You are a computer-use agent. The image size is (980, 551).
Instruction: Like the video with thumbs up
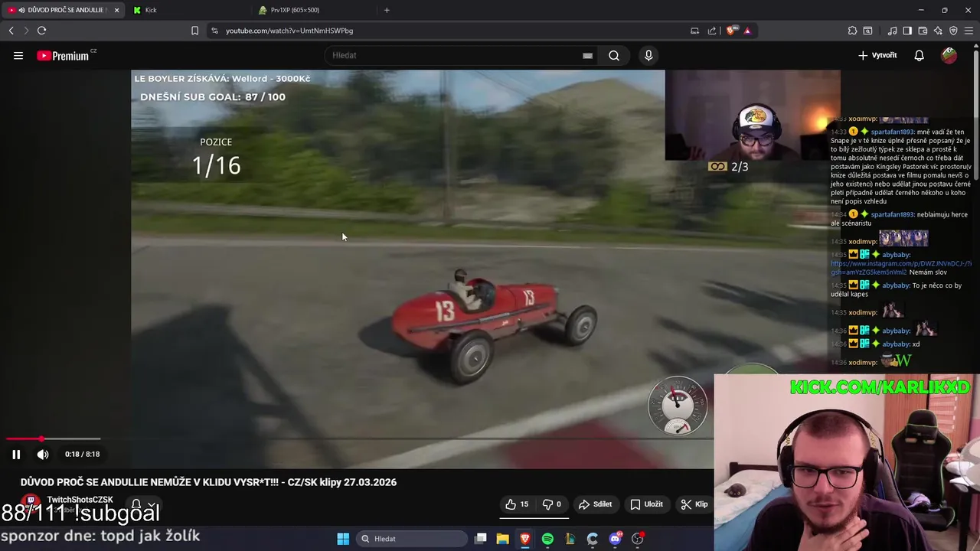(517, 504)
